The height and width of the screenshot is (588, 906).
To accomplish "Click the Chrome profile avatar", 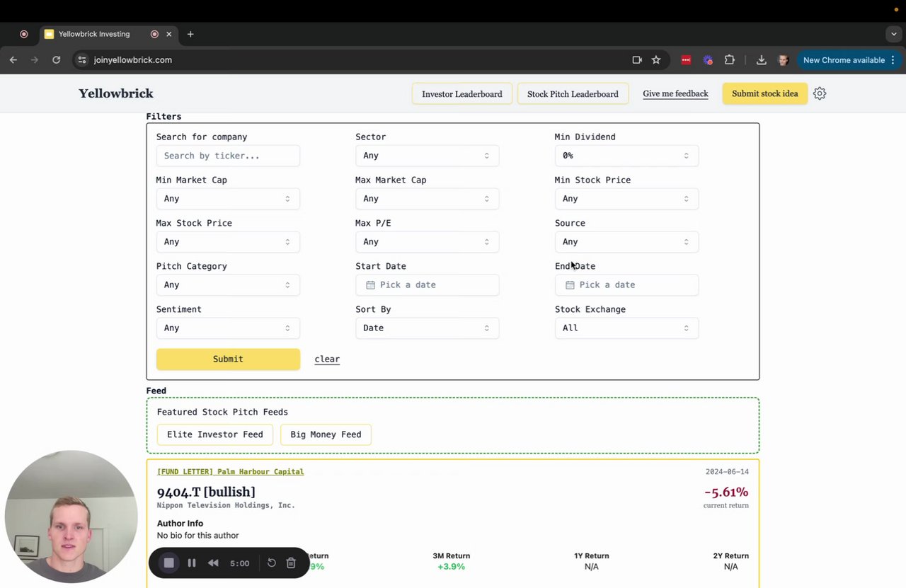I will point(783,60).
